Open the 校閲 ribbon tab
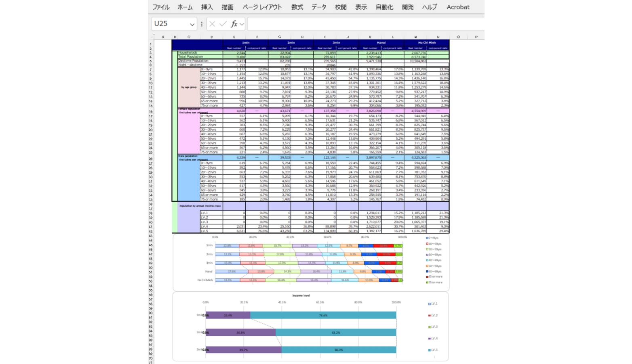 (x=341, y=7)
